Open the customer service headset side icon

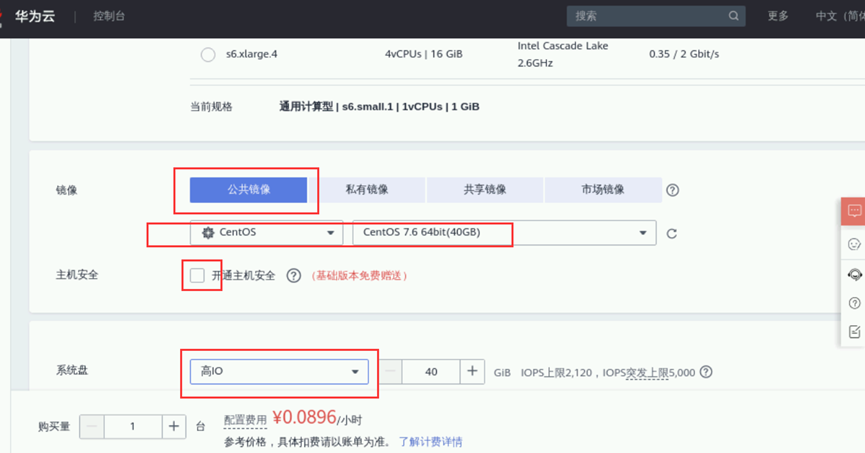pos(855,274)
